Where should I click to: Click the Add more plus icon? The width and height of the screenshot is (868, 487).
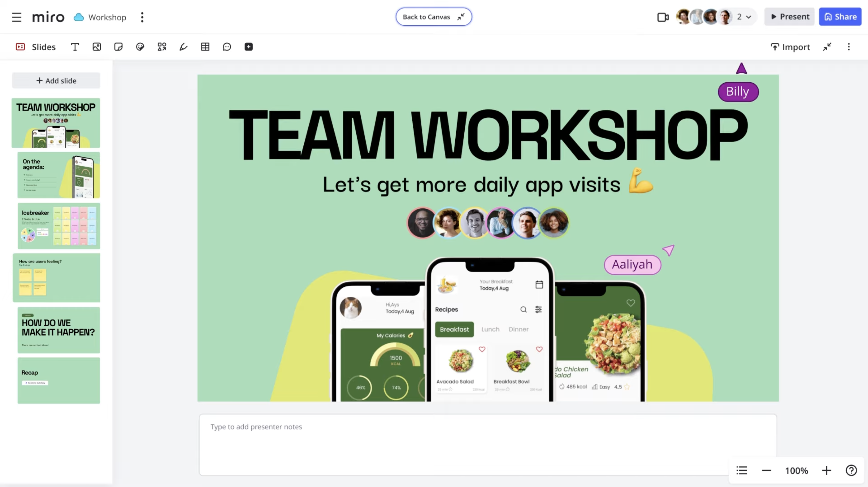[x=249, y=47]
